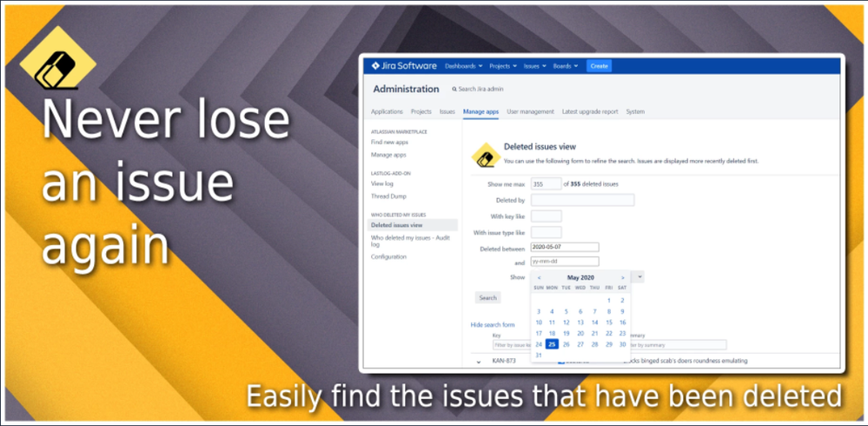This screenshot has height=426, width=868.
Task: Select Deleted issues view in sidebar
Action: 413,225
